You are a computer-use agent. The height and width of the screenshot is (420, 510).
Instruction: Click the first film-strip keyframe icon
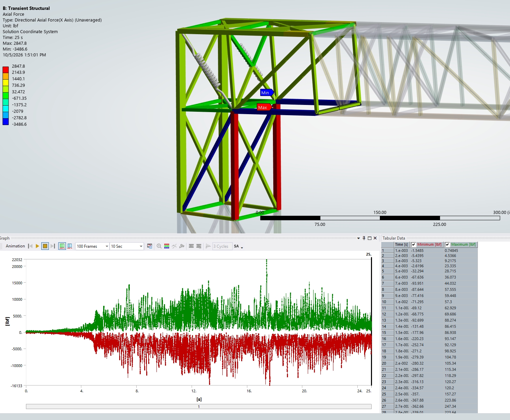(191, 246)
